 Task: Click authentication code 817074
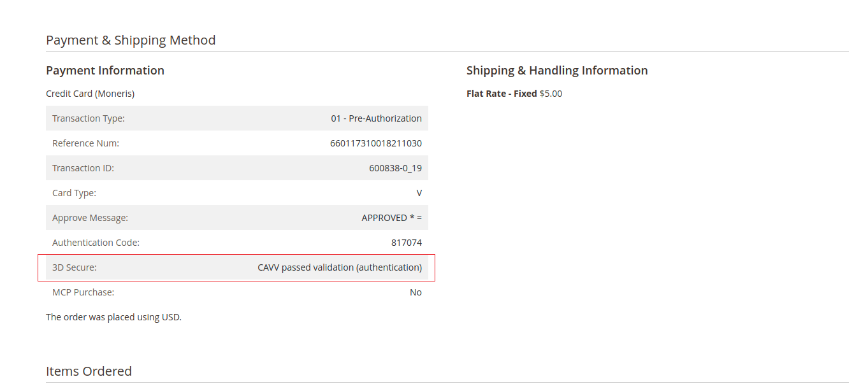point(406,243)
